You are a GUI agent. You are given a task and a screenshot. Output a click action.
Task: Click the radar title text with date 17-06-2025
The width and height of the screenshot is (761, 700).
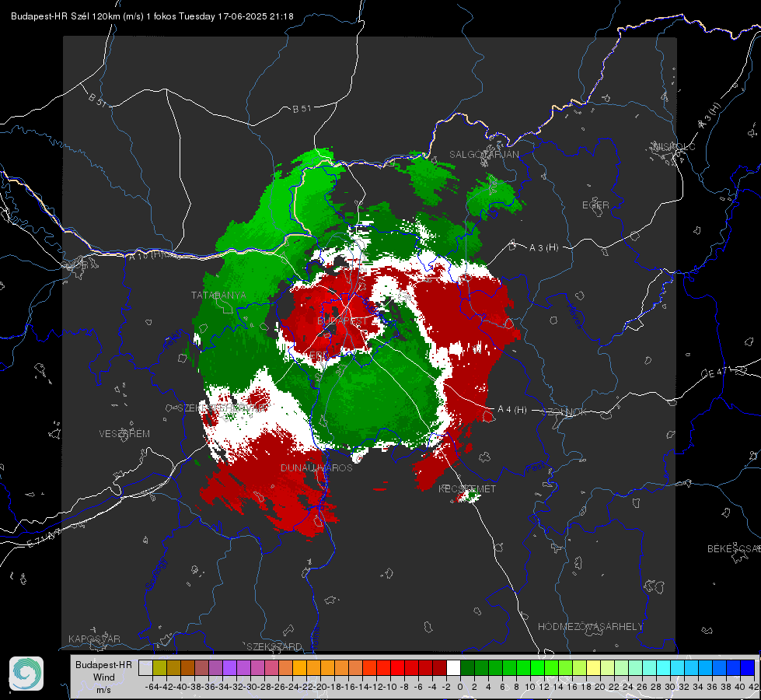click(x=152, y=16)
